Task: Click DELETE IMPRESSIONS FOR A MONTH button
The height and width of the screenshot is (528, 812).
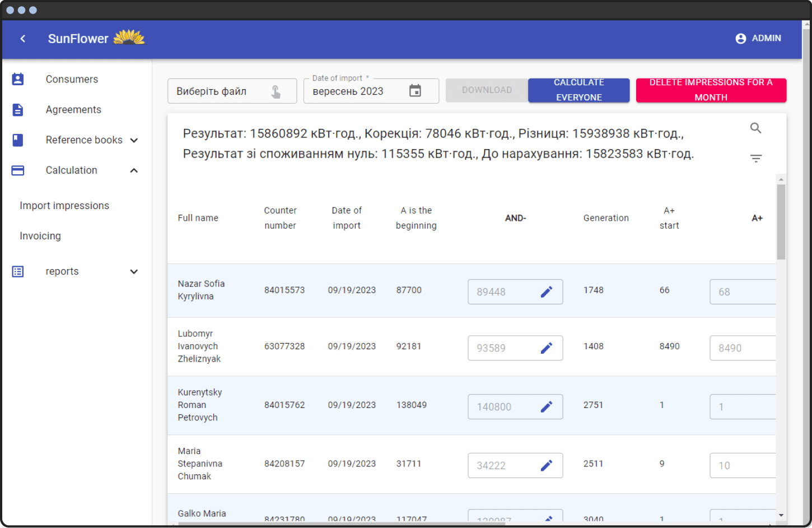Action: click(711, 90)
